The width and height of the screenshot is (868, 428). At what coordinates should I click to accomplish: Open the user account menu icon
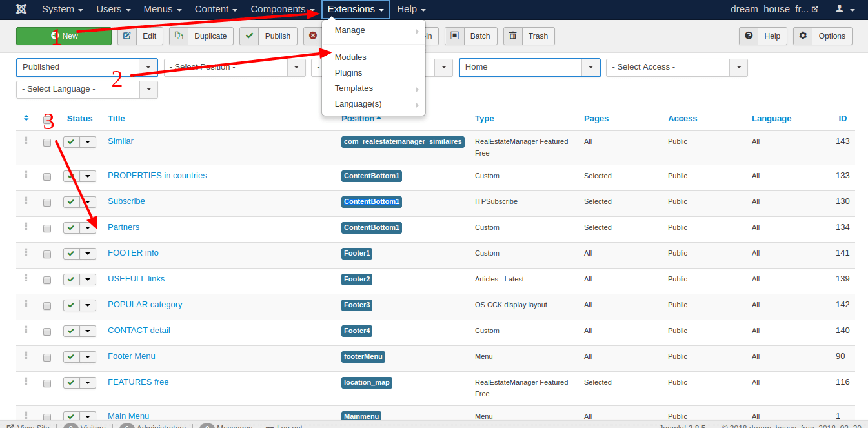pyautogui.click(x=845, y=9)
